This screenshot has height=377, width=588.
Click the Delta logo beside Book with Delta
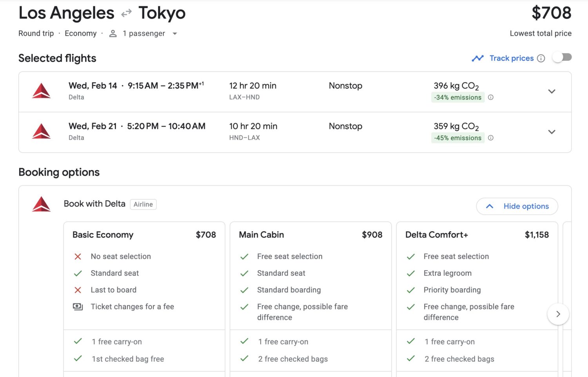(41, 204)
